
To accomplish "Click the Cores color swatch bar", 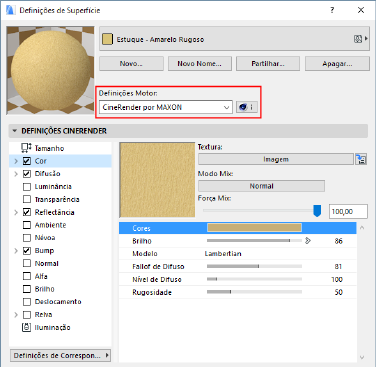I will pyautogui.click(x=254, y=228).
